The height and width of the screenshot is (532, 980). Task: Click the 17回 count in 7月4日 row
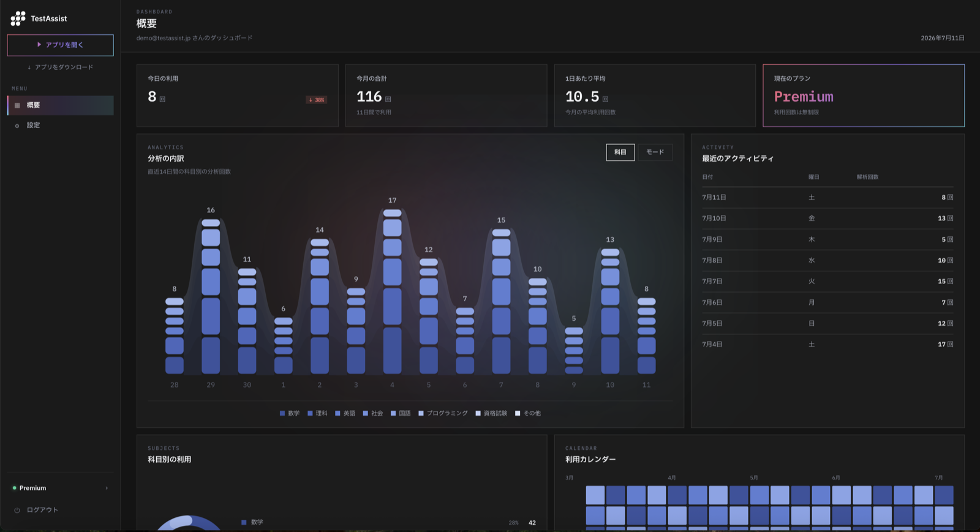coord(946,344)
